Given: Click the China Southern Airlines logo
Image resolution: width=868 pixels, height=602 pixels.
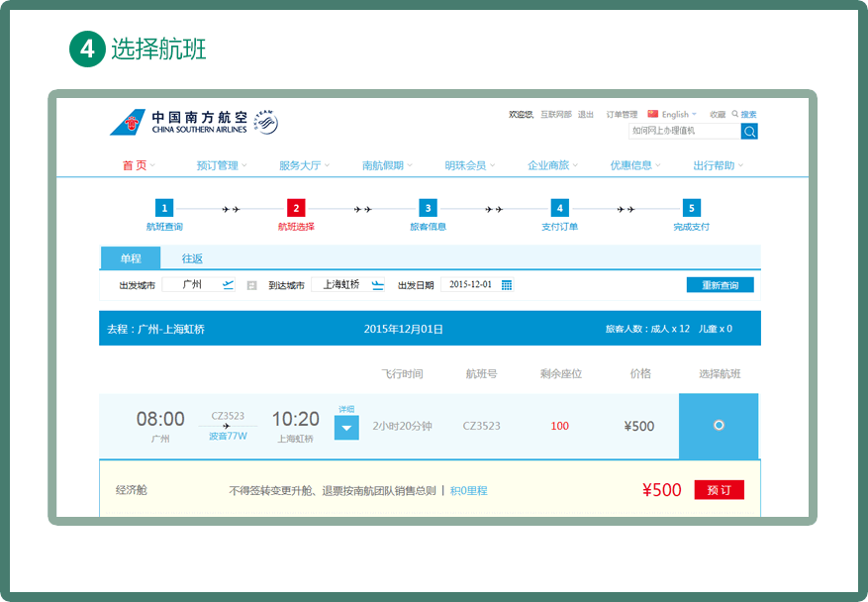Looking at the screenshot, I should [x=178, y=122].
